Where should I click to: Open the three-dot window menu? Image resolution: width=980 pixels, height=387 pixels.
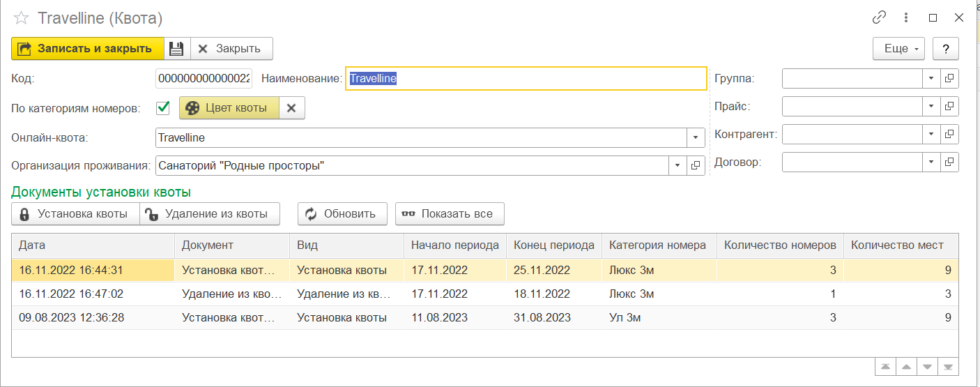tap(906, 18)
